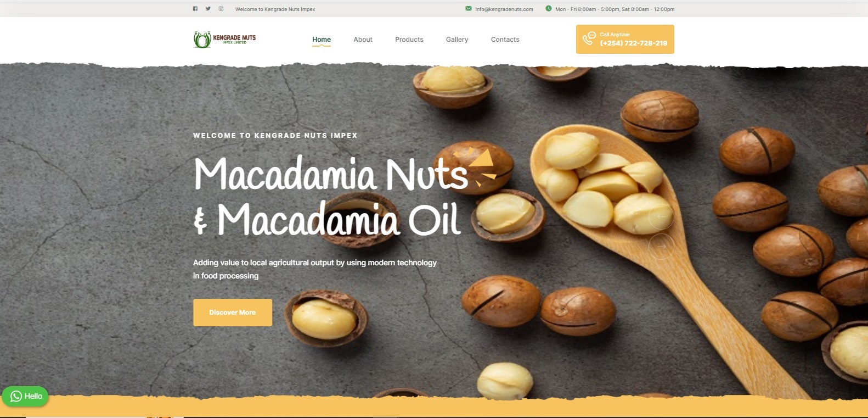Click the Macadamia Nuts hero heading
The width and height of the screenshot is (868, 418).
(x=331, y=174)
